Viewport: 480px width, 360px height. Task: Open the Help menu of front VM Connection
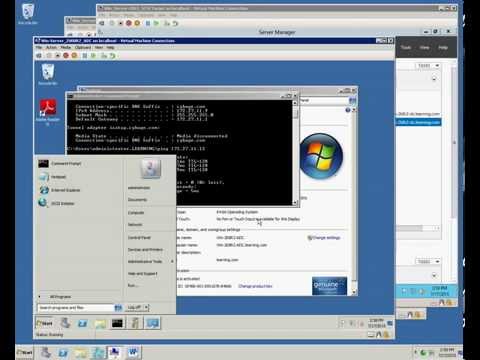110,48
